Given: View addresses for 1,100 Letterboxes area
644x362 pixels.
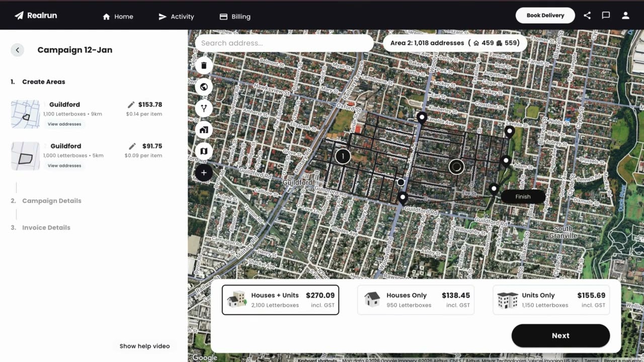Looking at the screenshot, I should click(x=64, y=124).
